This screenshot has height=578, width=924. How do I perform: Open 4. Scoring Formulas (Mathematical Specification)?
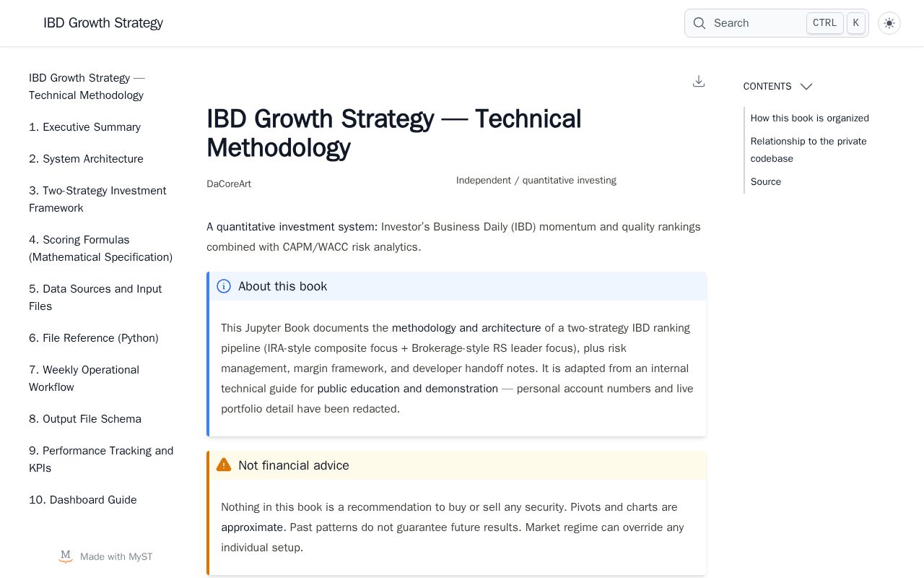pyautogui.click(x=100, y=249)
